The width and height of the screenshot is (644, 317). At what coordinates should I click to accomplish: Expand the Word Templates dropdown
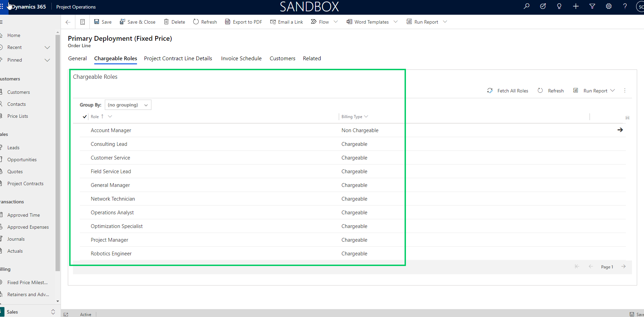click(x=396, y=22)
